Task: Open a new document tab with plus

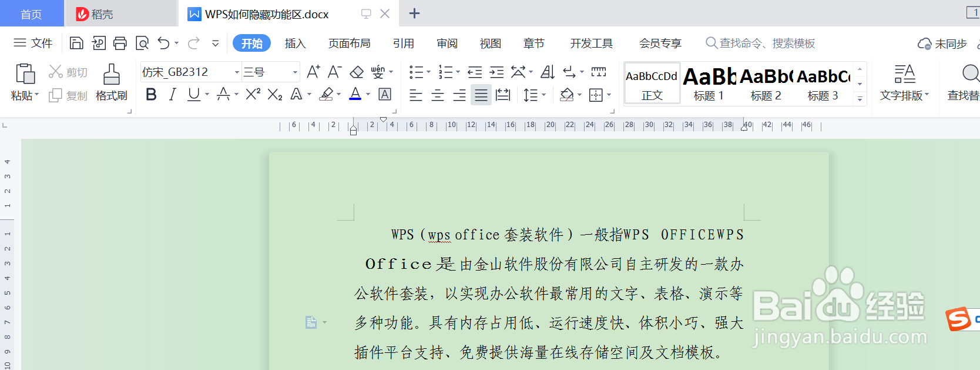Action: [x=414, y=14]
